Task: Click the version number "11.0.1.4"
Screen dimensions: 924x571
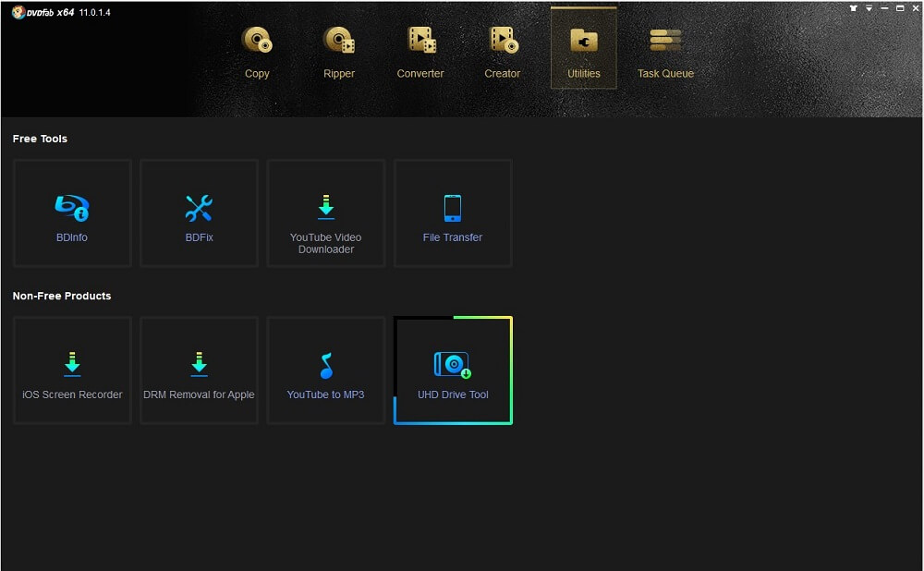Action: coord(95,12)
